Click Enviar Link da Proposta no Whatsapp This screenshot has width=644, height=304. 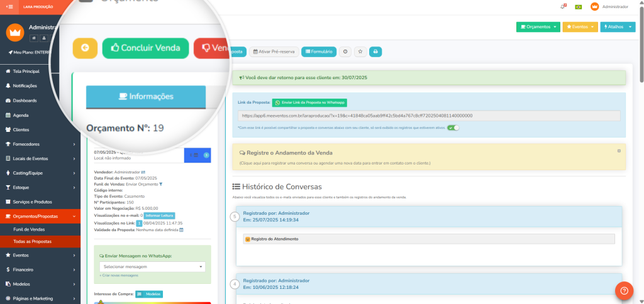click(x=309, y=102)
